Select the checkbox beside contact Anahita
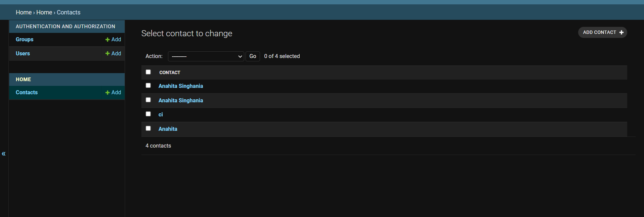Image resolution: width=644 pixels, height=217 pixels. pos(148,128)
